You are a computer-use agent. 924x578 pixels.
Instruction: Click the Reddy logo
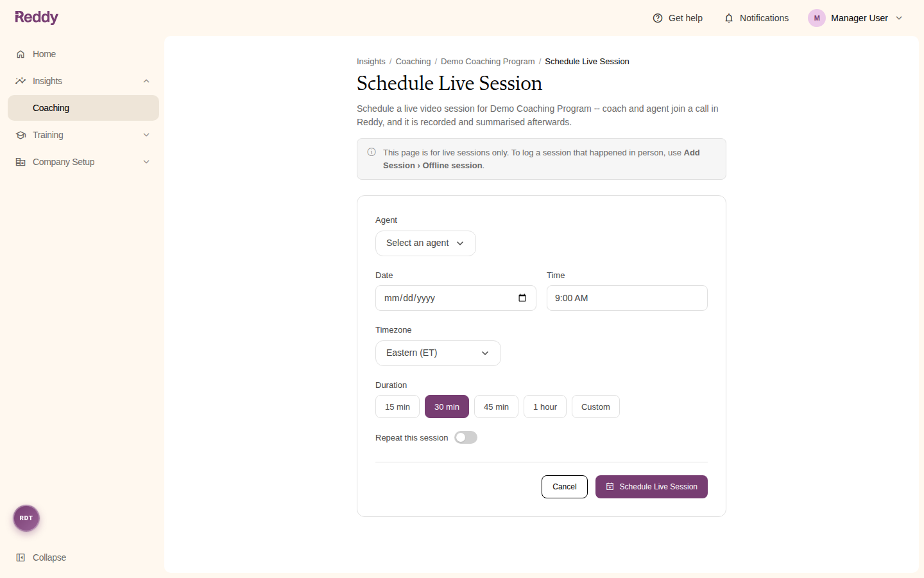(37, 17)
